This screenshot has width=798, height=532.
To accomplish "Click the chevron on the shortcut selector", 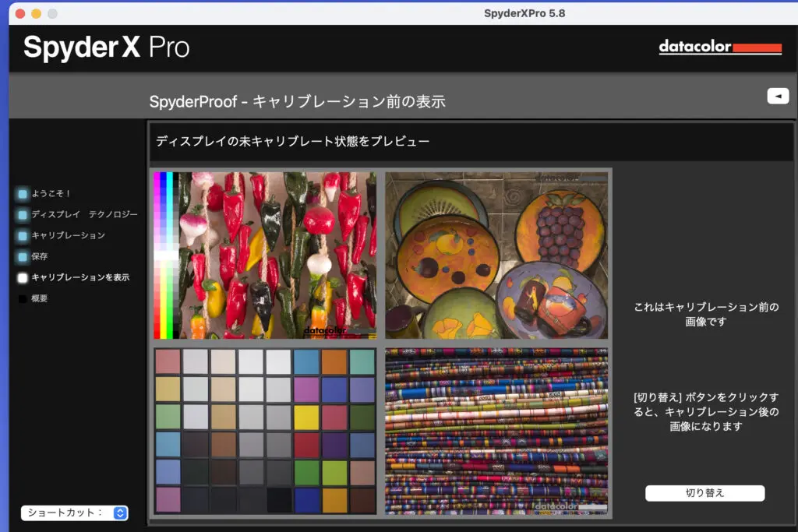I will click(119, 513).
